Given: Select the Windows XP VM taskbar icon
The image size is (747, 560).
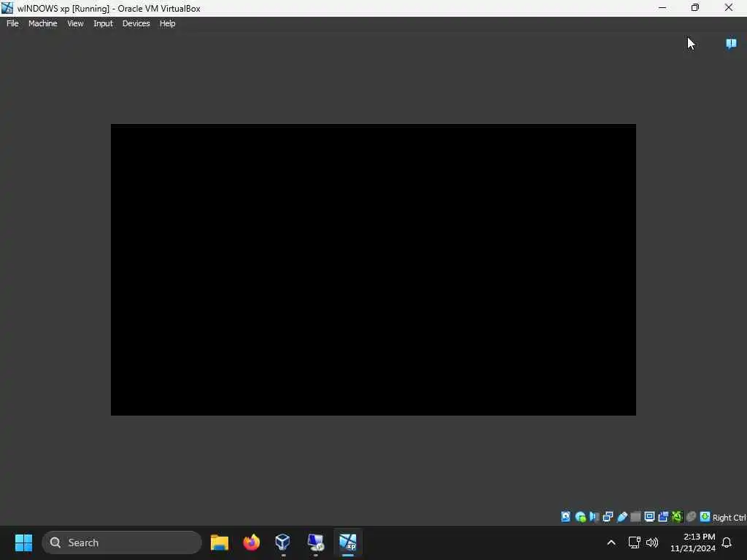Looking at the screenshot, I should pos(347,542).
